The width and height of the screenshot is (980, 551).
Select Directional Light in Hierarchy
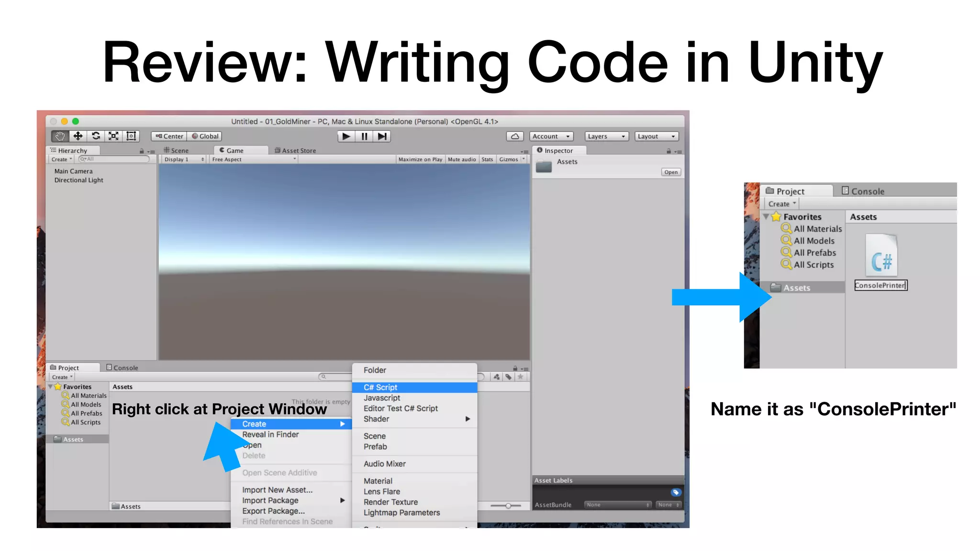pos(78,180)
